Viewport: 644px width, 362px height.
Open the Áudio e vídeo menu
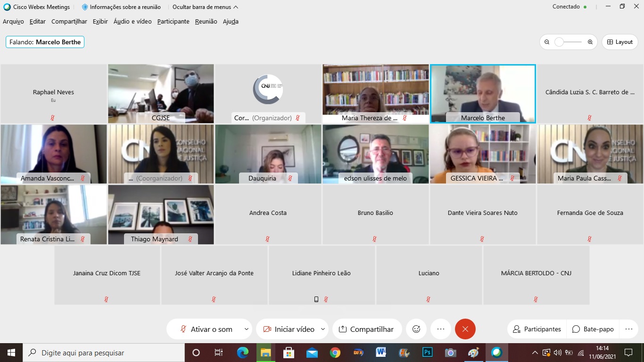[132, 22]
